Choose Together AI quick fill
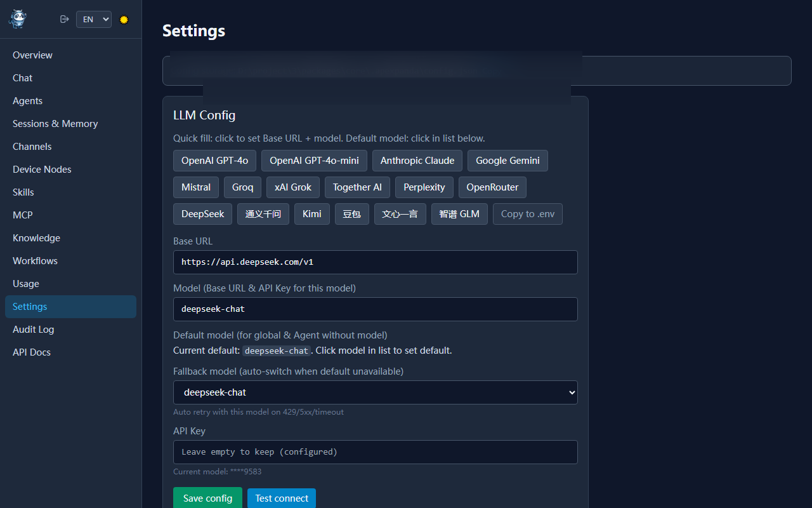This screenshot has height=508, width=812. point(357,187)
